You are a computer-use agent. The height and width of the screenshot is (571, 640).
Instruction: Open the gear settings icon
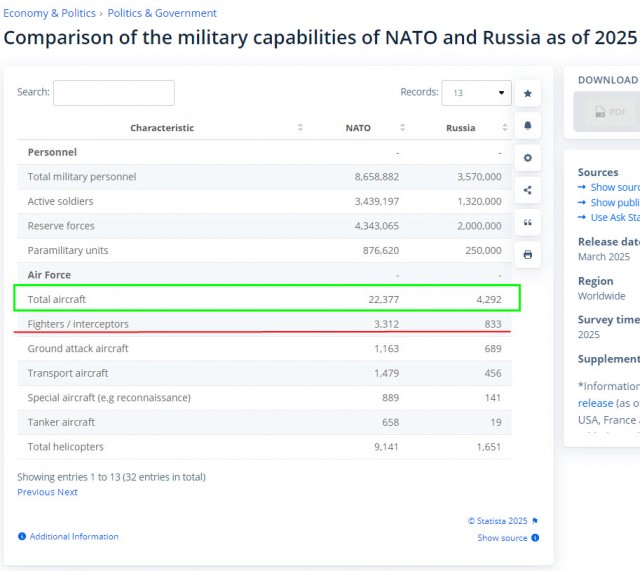(527, 158)
